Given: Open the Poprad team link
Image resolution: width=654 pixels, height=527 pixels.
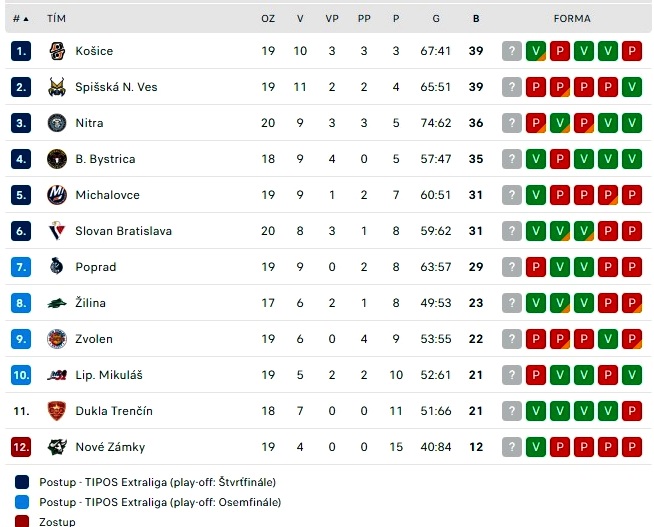Looking at the screenshot, I should click(96, 267).
